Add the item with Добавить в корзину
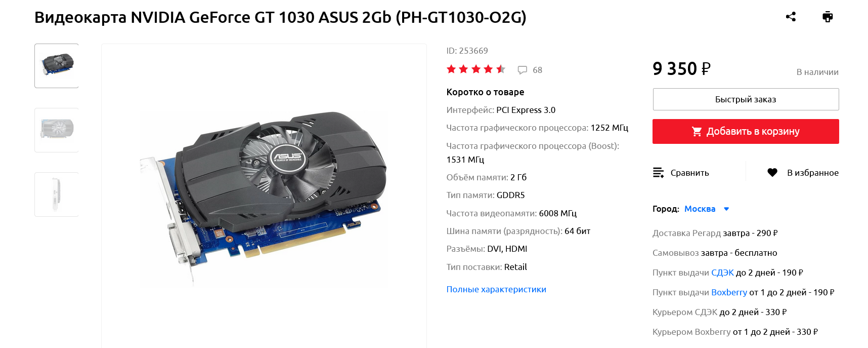 746,132
